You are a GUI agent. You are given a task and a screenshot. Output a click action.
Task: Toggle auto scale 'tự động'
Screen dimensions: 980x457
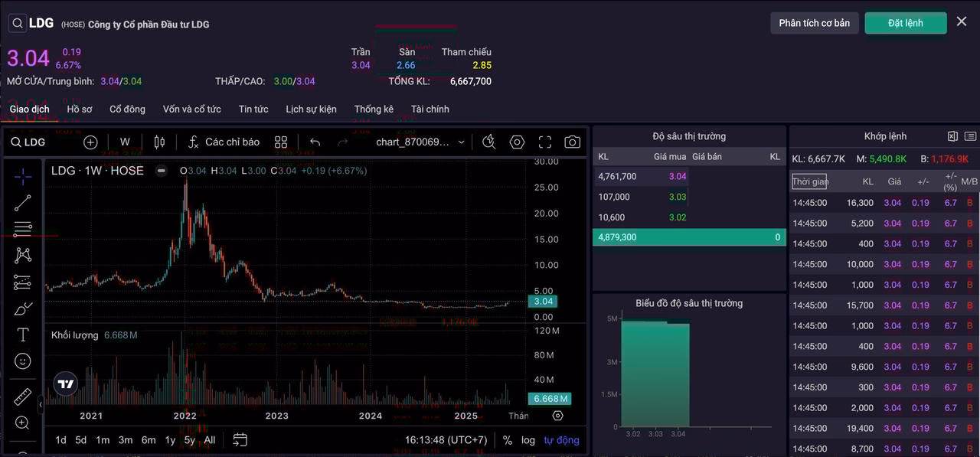click(x=561, y=440)
